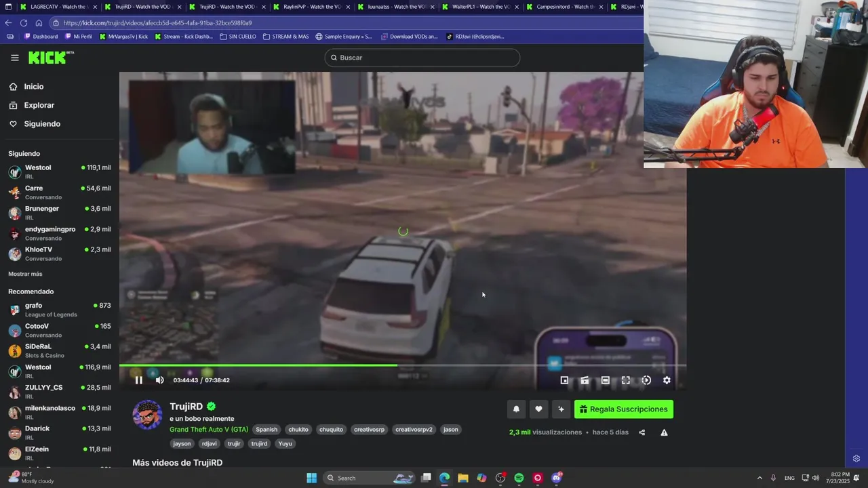Enable picture-in-picture mini player
This screenshot has height=488, width=868.
pyautogui.click(x=564, y=380)
